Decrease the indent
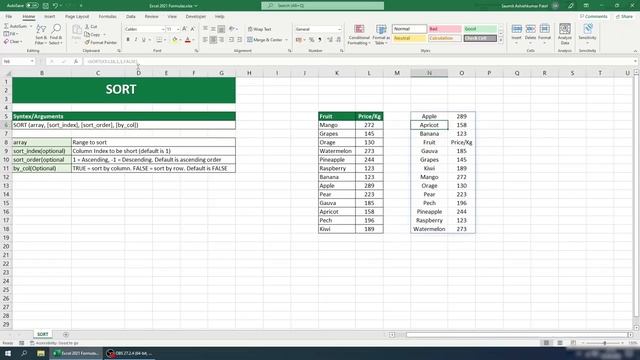The image size is (640, 360). click(x=231, y=40)
